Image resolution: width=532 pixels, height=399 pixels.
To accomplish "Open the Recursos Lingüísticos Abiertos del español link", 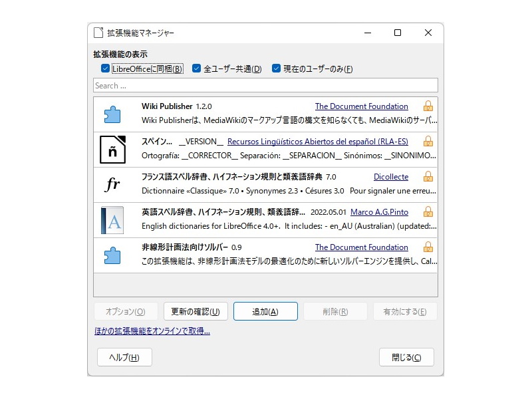I will click(x=318, y=142).
